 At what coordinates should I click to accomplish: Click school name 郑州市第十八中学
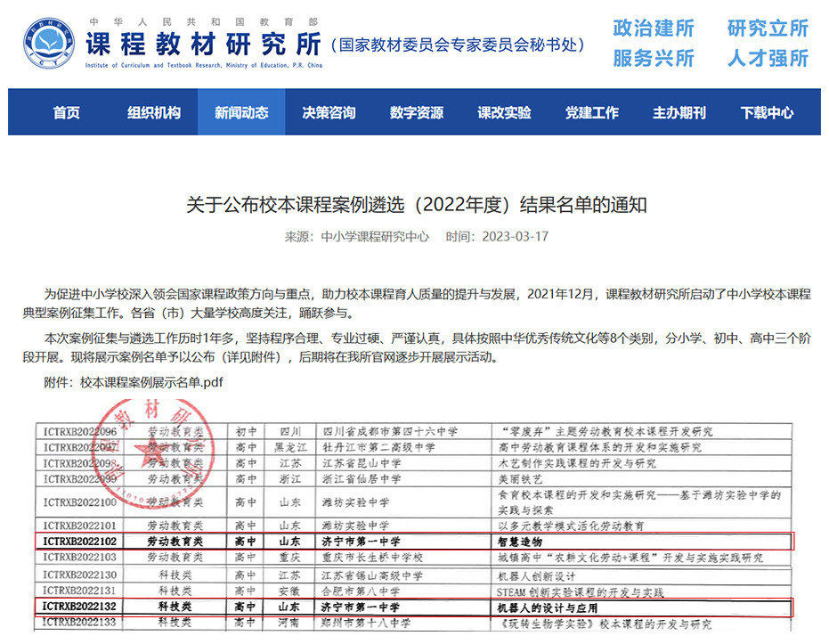(366, 623)
